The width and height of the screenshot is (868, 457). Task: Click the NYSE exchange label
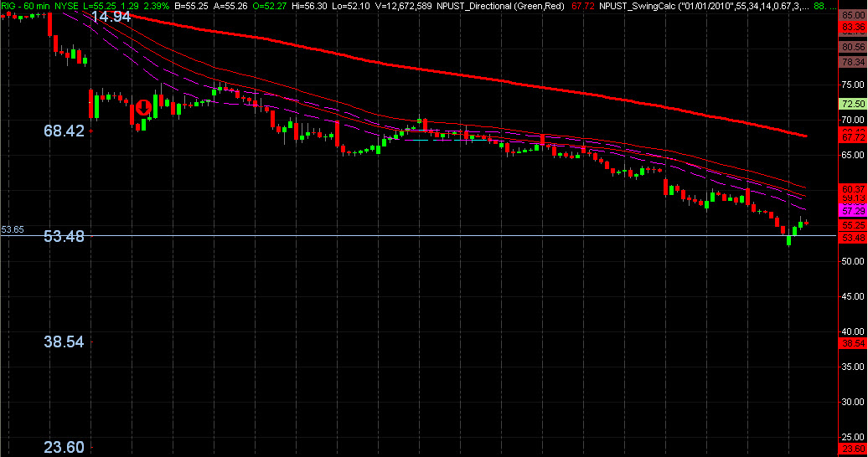(x=66, y=6)
